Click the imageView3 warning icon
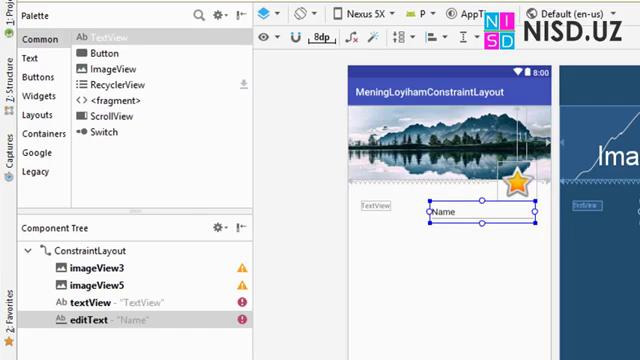 tap(242, 268)
